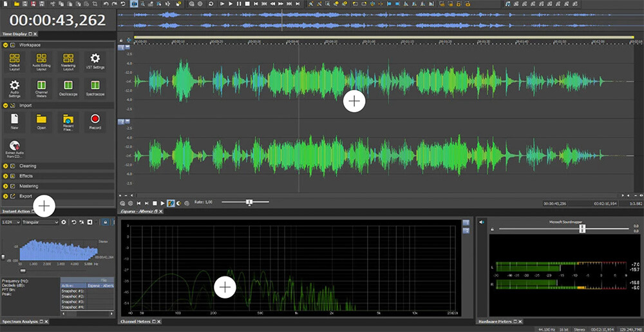Screen dimensions: 644x332
Task: Open the Triangular window type dropdown
Action: point(40,222)
